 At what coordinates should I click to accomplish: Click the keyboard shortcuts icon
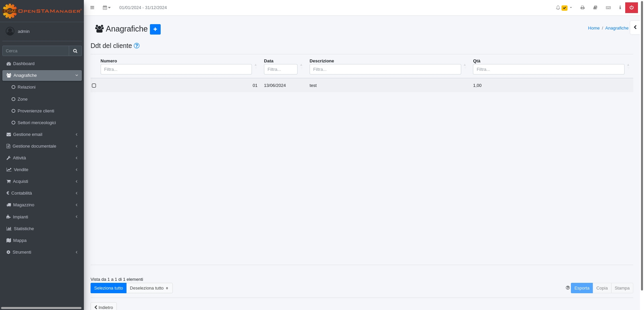pyautogui.click(x=608, y=8)
